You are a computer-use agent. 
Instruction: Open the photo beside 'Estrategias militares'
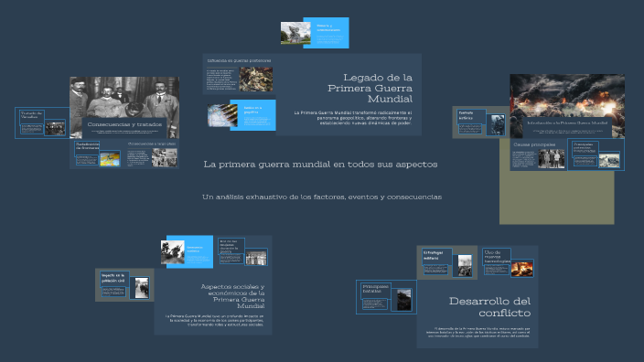pyautogui.click(x=465, y=265)
